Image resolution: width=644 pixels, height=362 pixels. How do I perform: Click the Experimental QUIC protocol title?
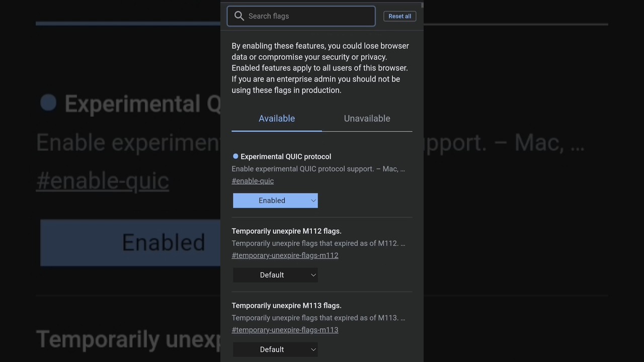pyautogui.click(x=286, y=157)
